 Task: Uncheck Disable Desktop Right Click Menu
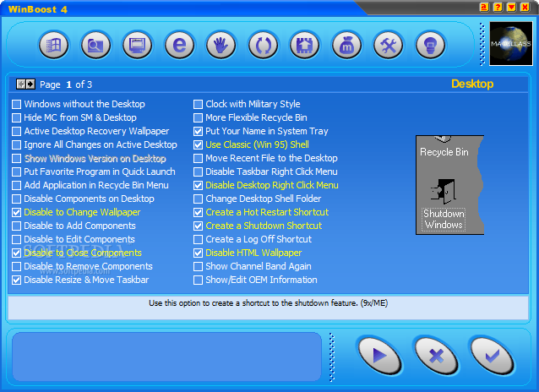pyautogui.click(x=198, y=185)
